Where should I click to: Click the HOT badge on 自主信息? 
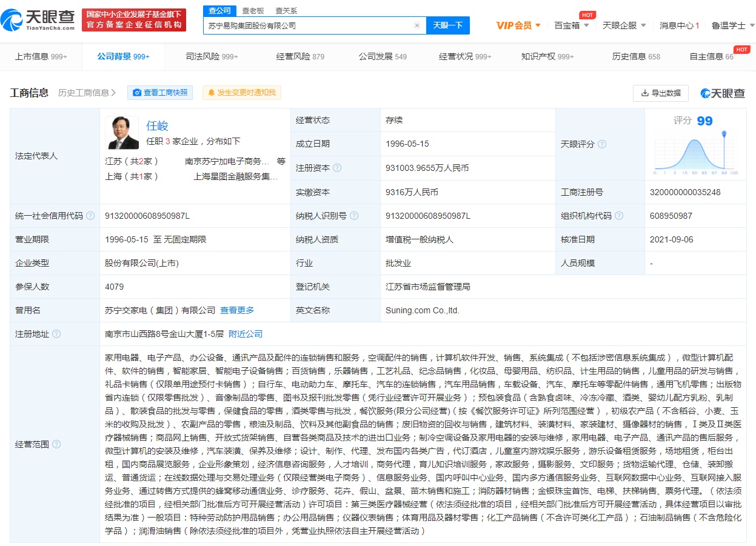click(x=742, y=49)
